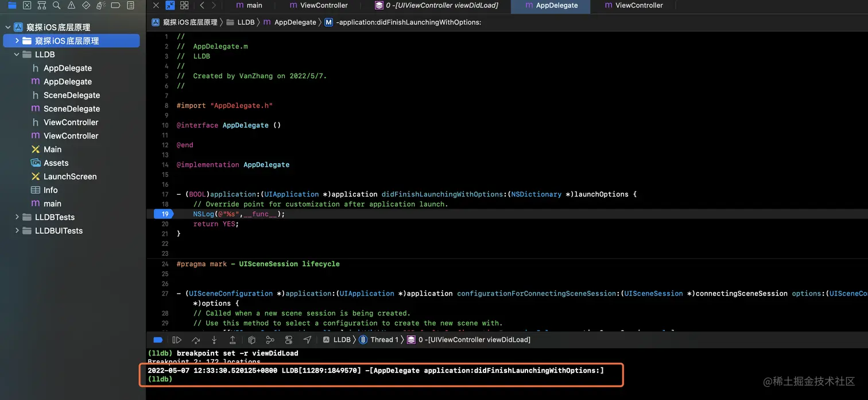Viewport: 868px width, 400px height.
Task: Expand the selected 窥探iOS底层原理 folder
Action: click(x=17, y=41)
